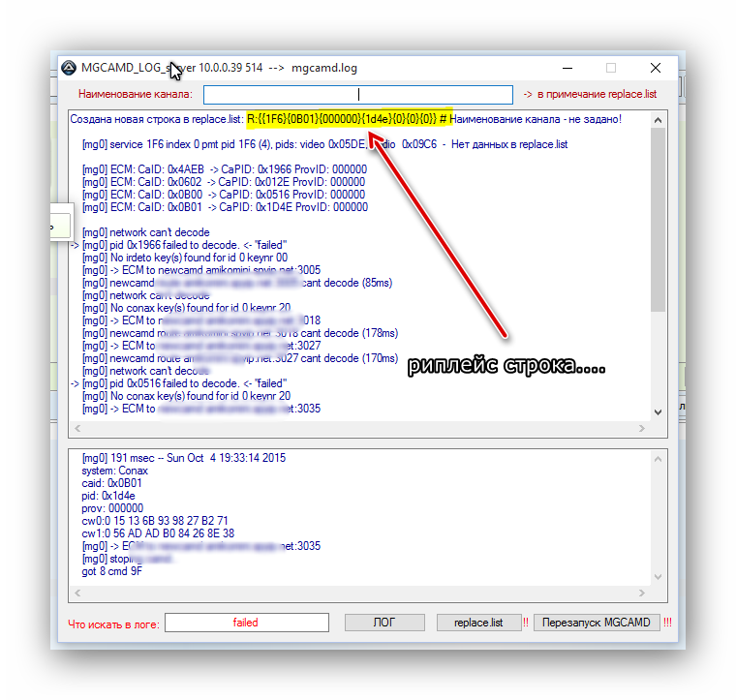Click '-> в примечание replace.list' label
The height and width of the screenshot is (700, 736).
coord(590,94)
